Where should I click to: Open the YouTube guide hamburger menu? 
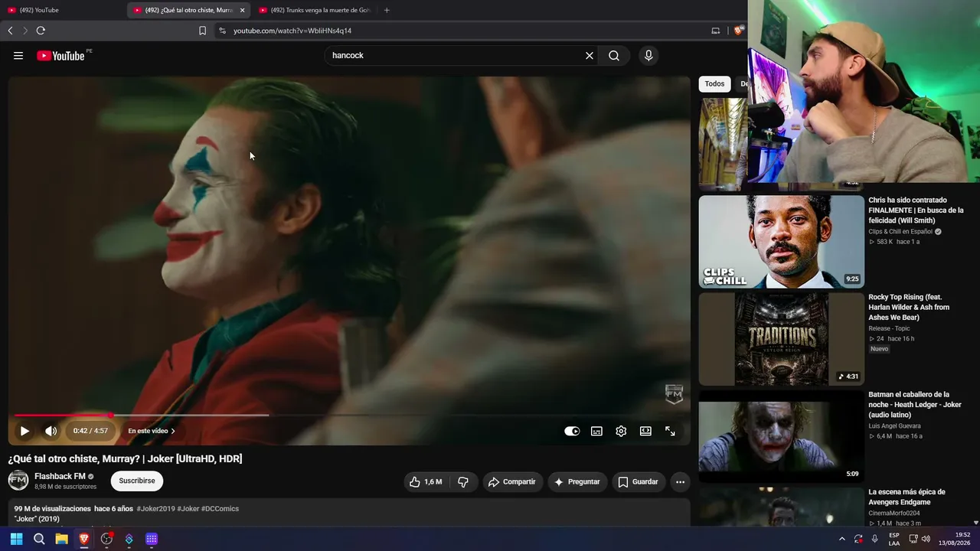(18, 56)
